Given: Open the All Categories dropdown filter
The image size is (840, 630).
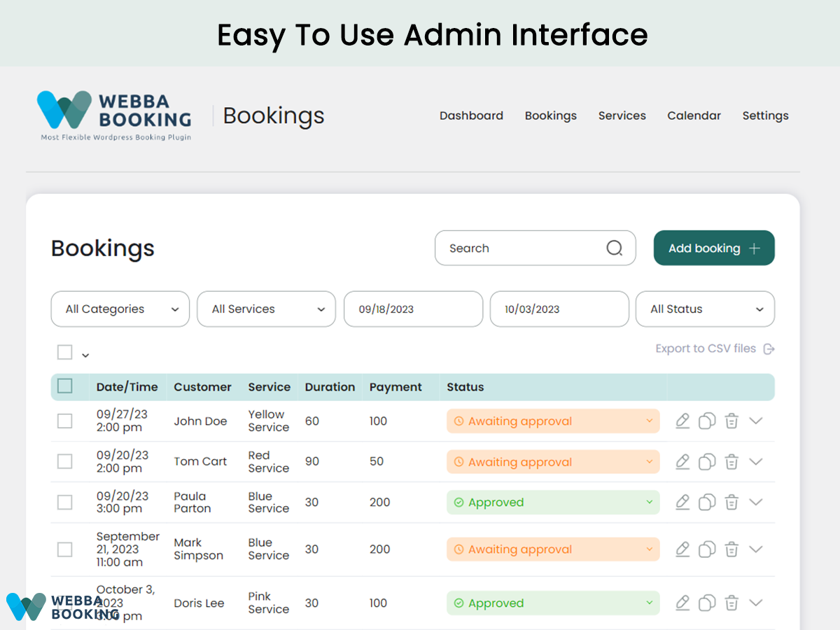Looking at the screenshot, I should click(120, 309).
